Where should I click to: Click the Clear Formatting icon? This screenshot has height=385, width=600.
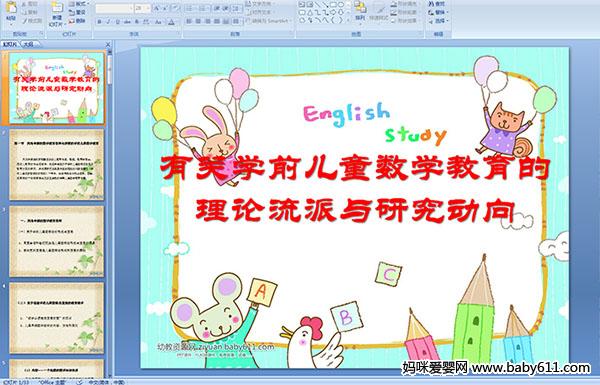point(175,8)
